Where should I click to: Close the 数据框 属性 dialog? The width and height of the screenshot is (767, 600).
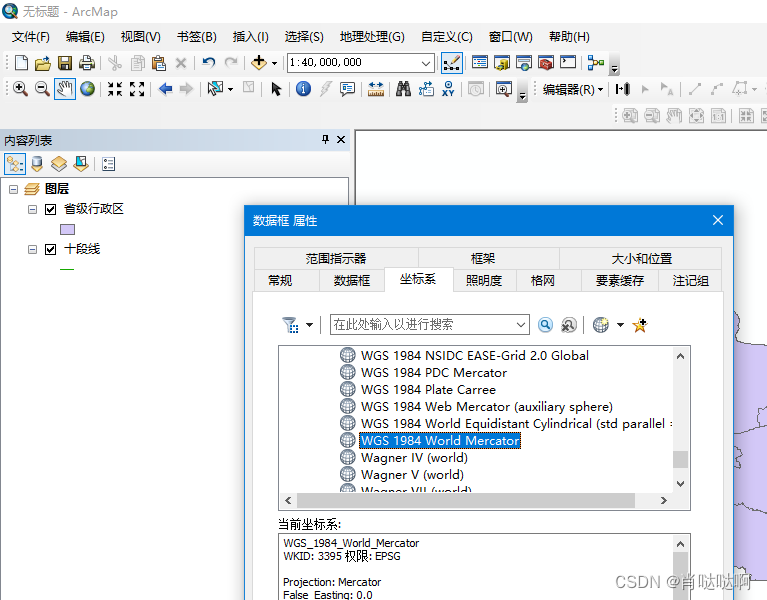pos(718,220)
